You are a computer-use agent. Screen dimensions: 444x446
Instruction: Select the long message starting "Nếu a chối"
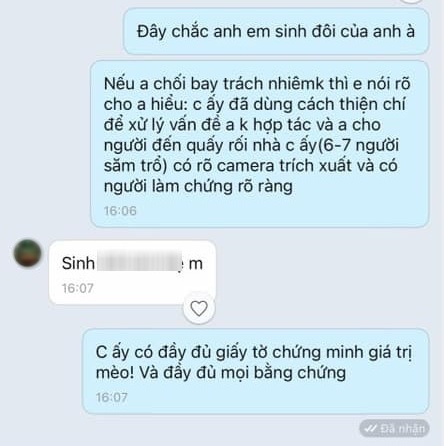pyautogui.click(x=260, y=144)
